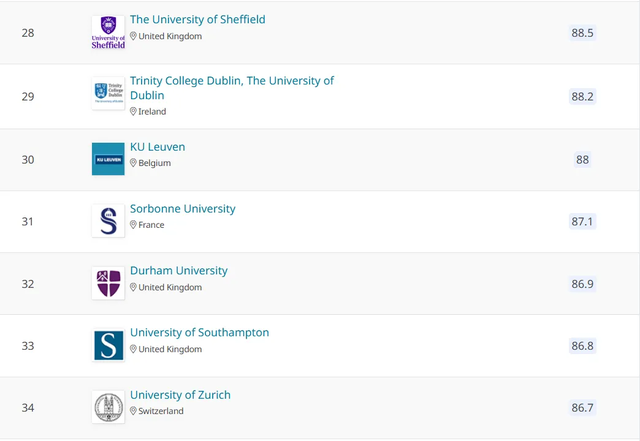Open the KU Leuven link

pos(157,147)
